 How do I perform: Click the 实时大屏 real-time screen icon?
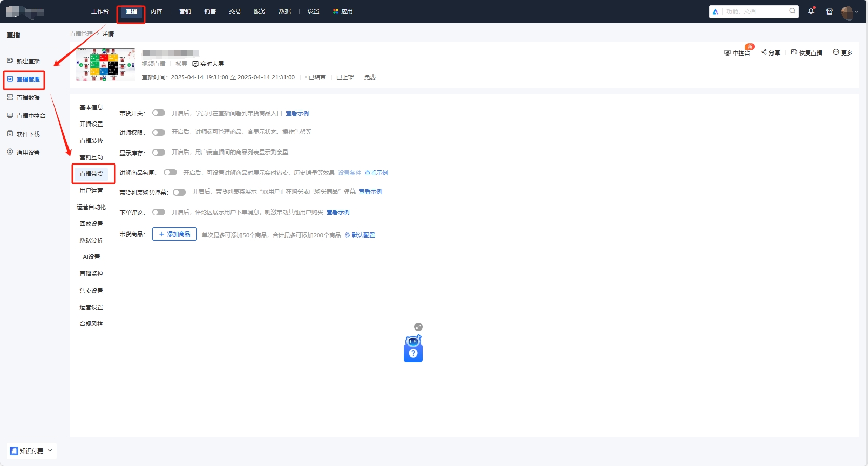coord(196,64)
